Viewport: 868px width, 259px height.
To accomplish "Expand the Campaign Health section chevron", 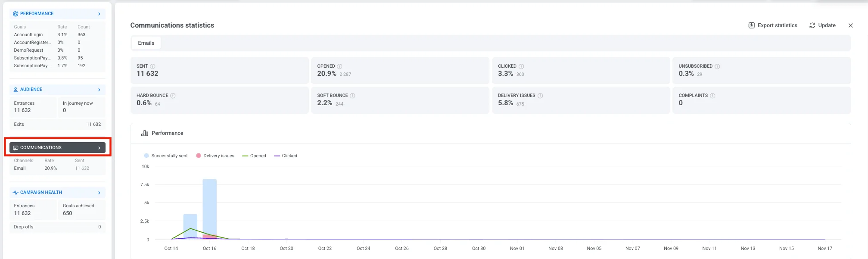I will coord(99,193).
